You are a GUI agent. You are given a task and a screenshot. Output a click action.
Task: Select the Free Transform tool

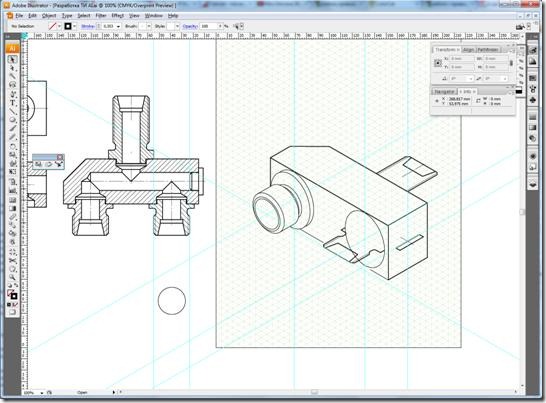13,172
